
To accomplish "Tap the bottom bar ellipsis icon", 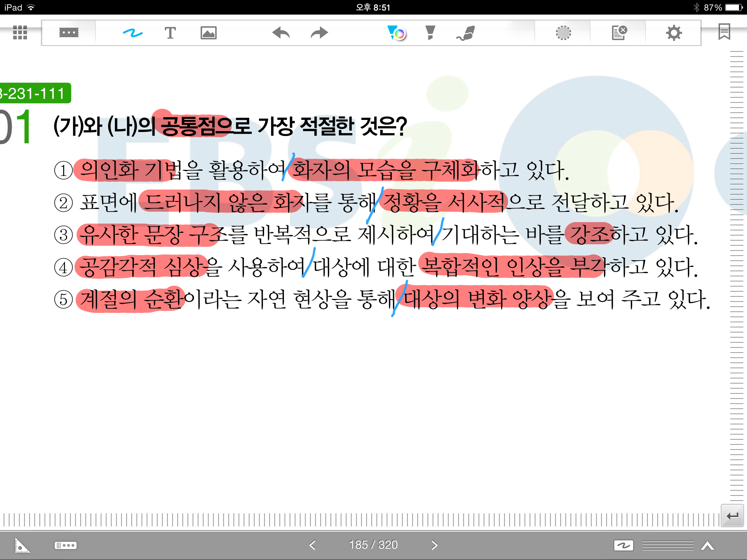I will pos(65,545).
